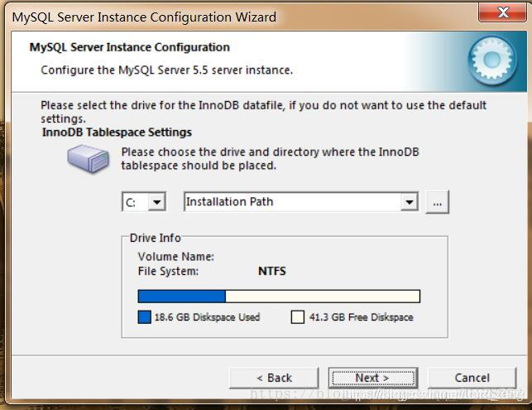This screenshot has width=532, height=410.
Task: Click the white Free Diskspace color swatch
Action: tap(298, 317)
